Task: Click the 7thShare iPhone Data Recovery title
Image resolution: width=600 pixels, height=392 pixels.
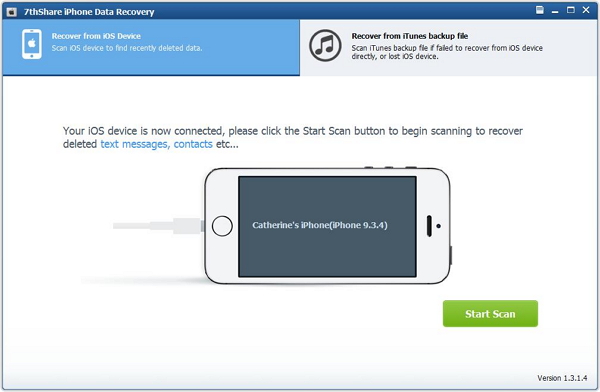Action: pos(89,12)
